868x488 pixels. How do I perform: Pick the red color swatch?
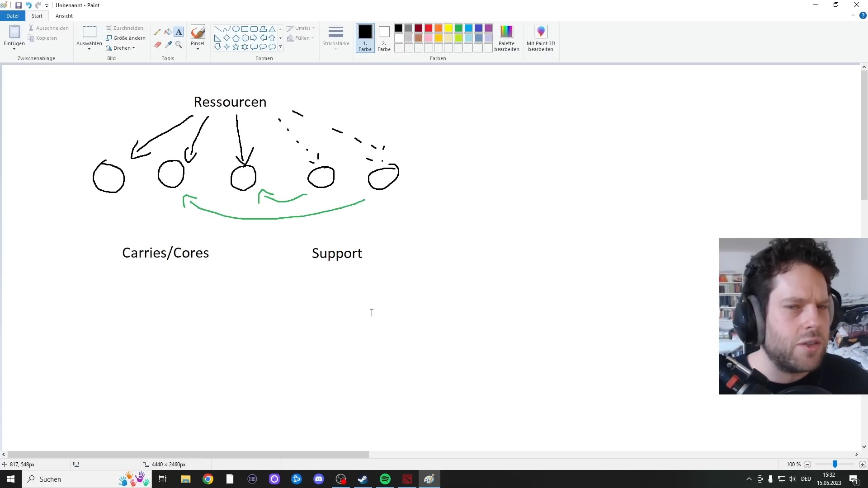(x=429, y=28)
